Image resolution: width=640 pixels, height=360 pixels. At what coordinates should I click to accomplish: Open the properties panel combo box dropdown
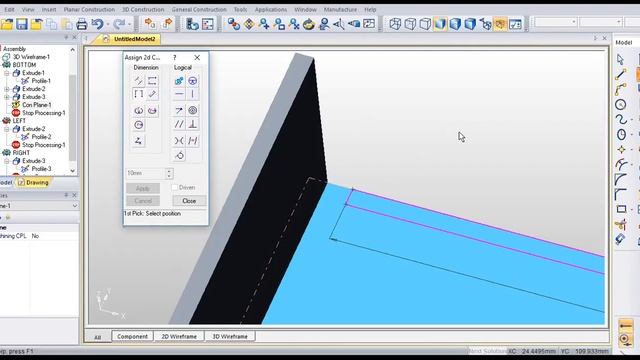(74, 206)
